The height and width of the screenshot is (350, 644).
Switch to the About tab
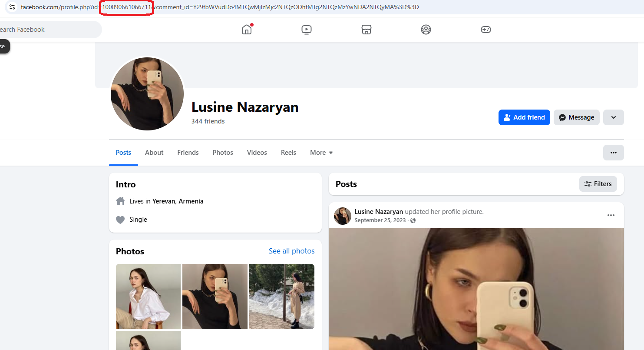(154, 153)
